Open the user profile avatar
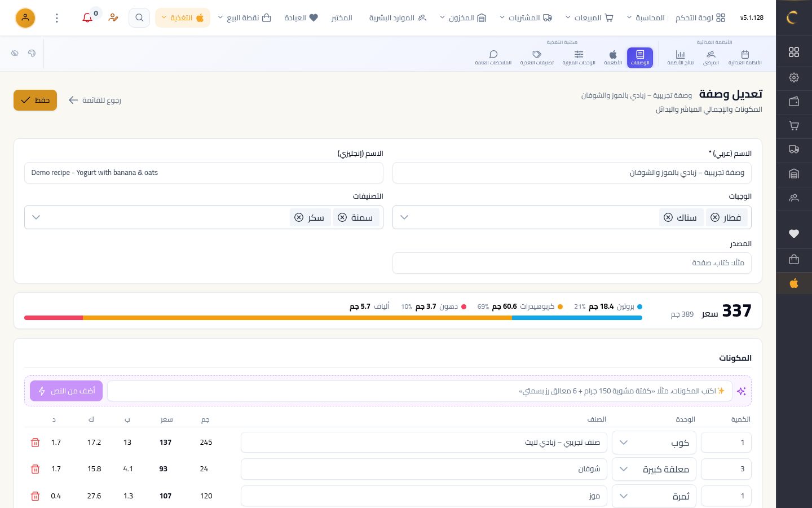Image resolution: width=812 pixels, height=508 pixels. (x=25, y=18)
